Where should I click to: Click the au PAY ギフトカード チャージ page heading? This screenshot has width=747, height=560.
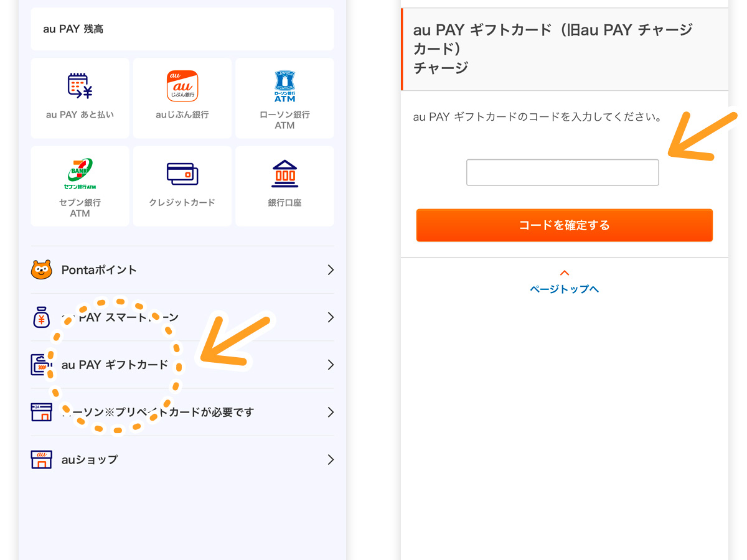point(553,49)
